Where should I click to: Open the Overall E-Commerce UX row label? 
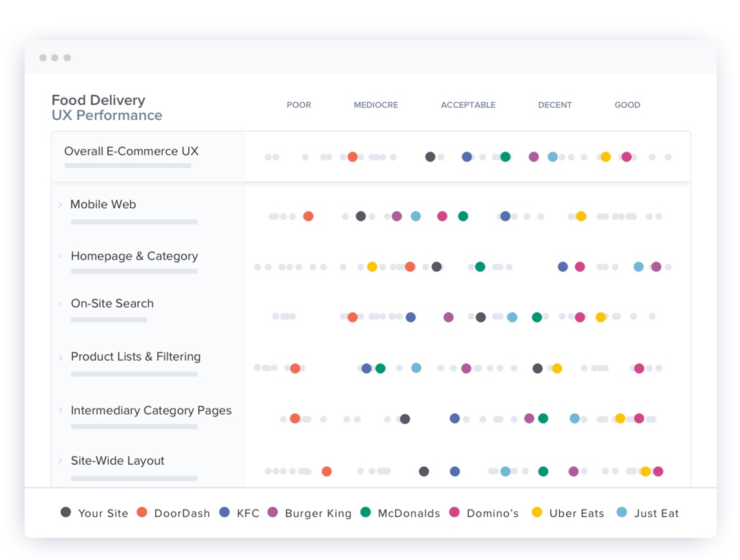point(131,151)
